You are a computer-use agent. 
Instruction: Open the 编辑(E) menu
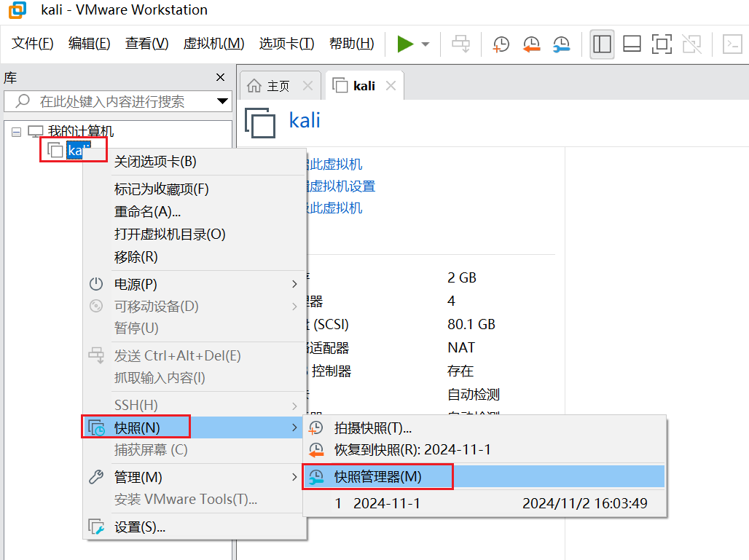point(90,44)
